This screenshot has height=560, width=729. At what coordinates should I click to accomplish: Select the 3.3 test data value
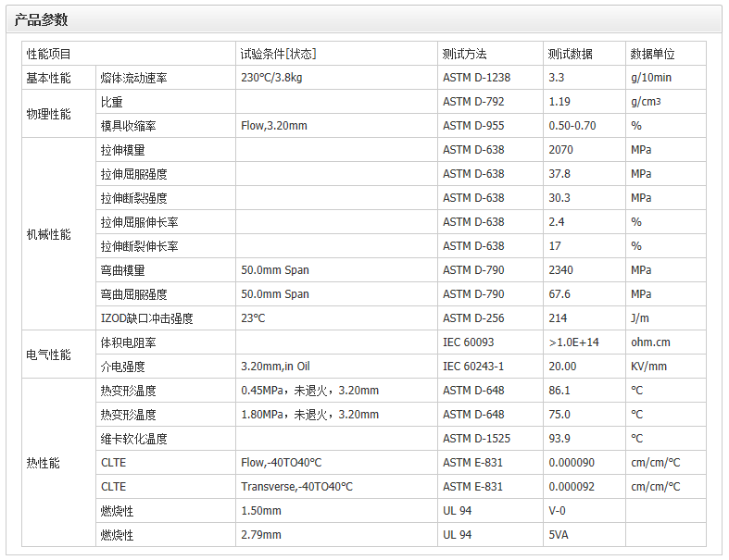[x=556, y=78]
